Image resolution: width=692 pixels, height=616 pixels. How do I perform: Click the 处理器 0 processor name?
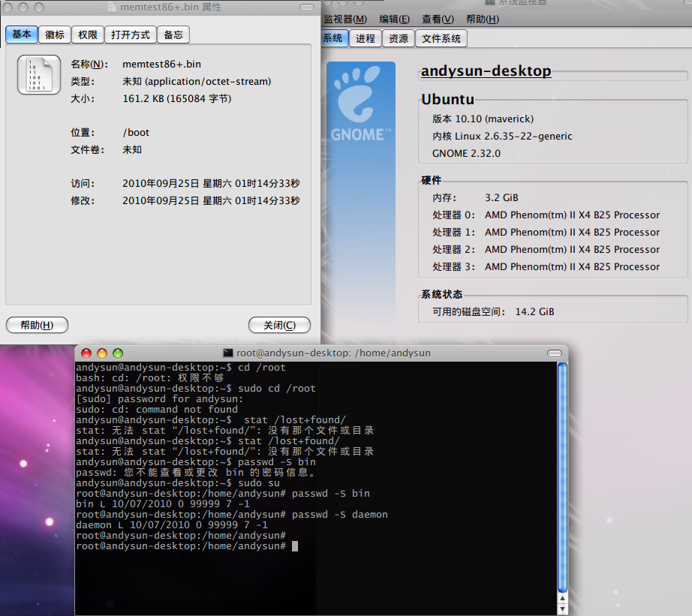572,215
